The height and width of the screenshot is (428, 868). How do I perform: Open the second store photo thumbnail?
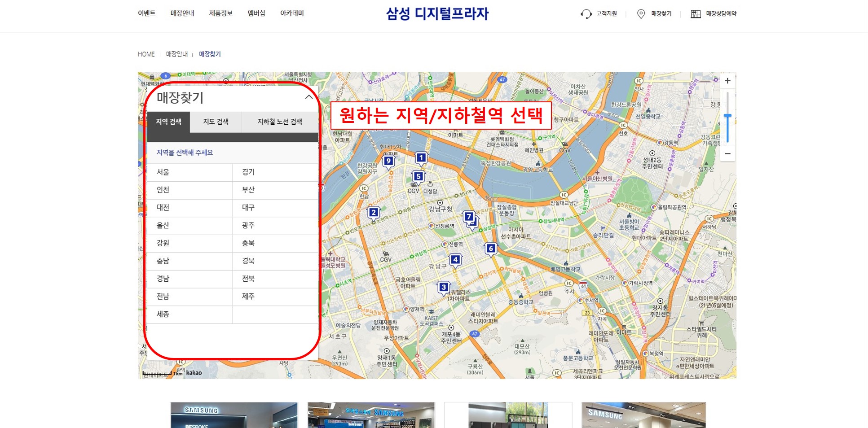point(371,415)
